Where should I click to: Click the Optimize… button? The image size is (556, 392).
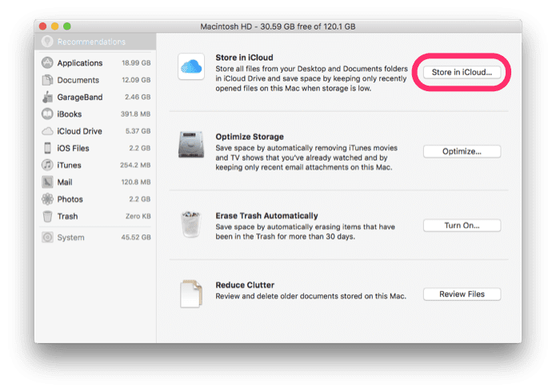pyautogui.click(x=462, y=151)
